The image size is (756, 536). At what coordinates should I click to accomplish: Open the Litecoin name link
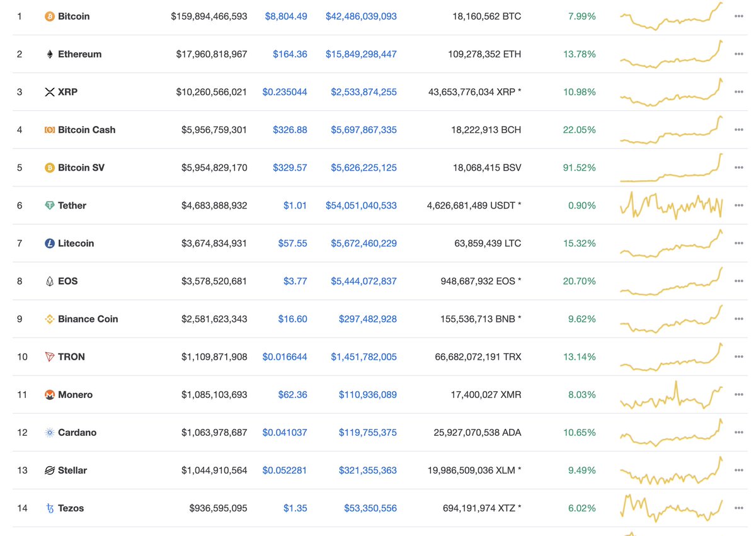pos(76,243)
